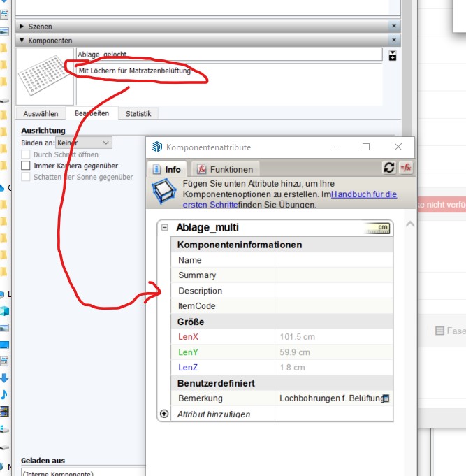The width and height of the screenshot is (466, 476).
Task: Close the Szenen panel
Action: pos(394,26)
